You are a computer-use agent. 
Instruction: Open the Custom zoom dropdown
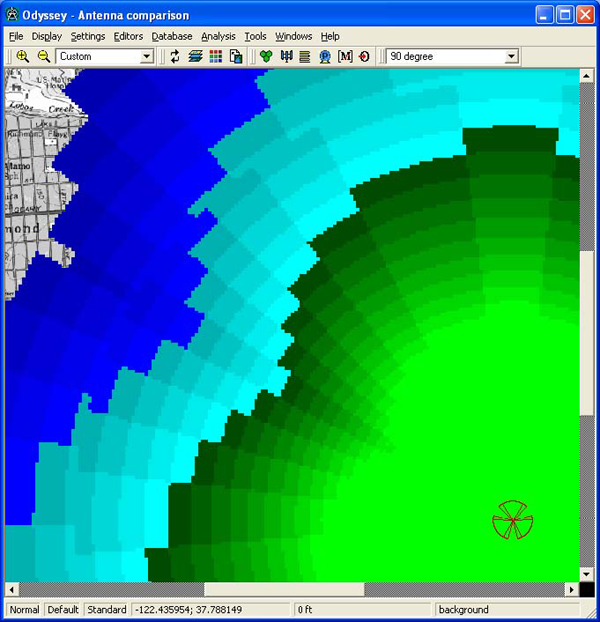click(146, 57)
